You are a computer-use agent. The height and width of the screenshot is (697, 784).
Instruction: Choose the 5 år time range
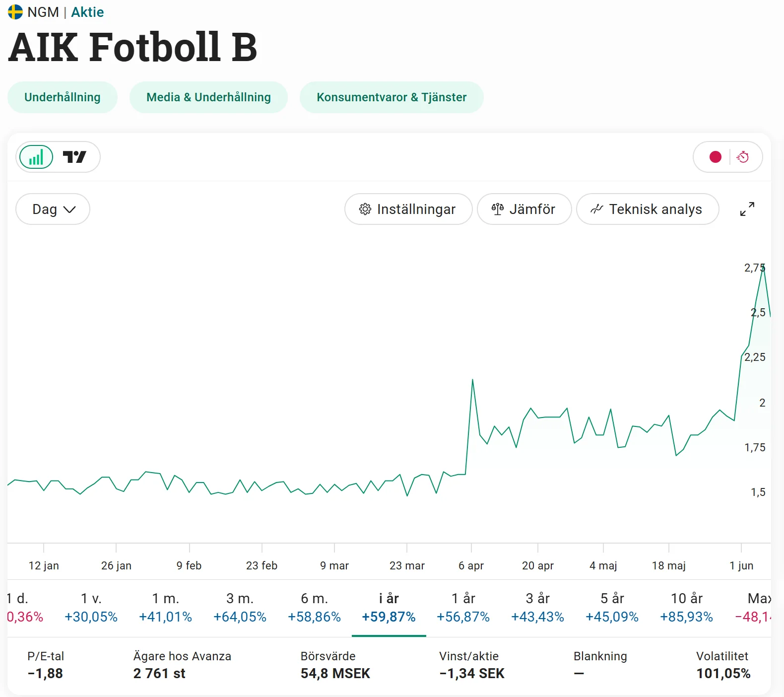pos(612,608)
